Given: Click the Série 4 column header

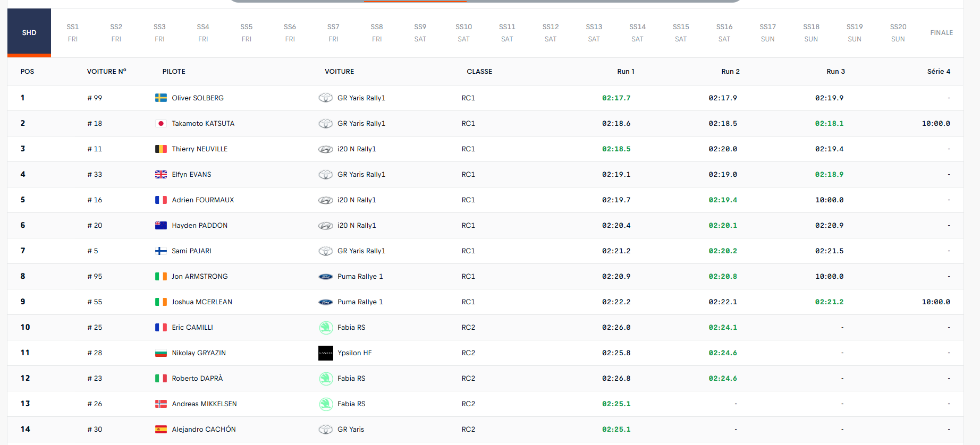Looking at the screenshot, I should pos(939,71).
